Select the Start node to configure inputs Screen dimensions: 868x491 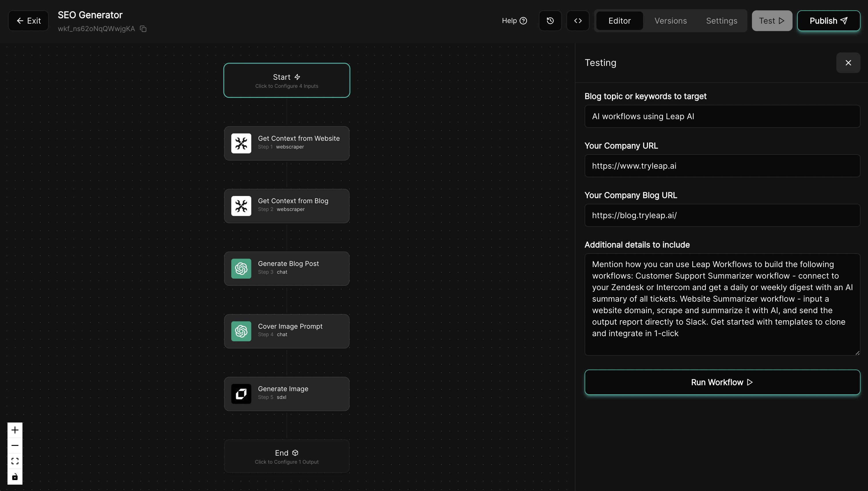[x=287, y=80]
